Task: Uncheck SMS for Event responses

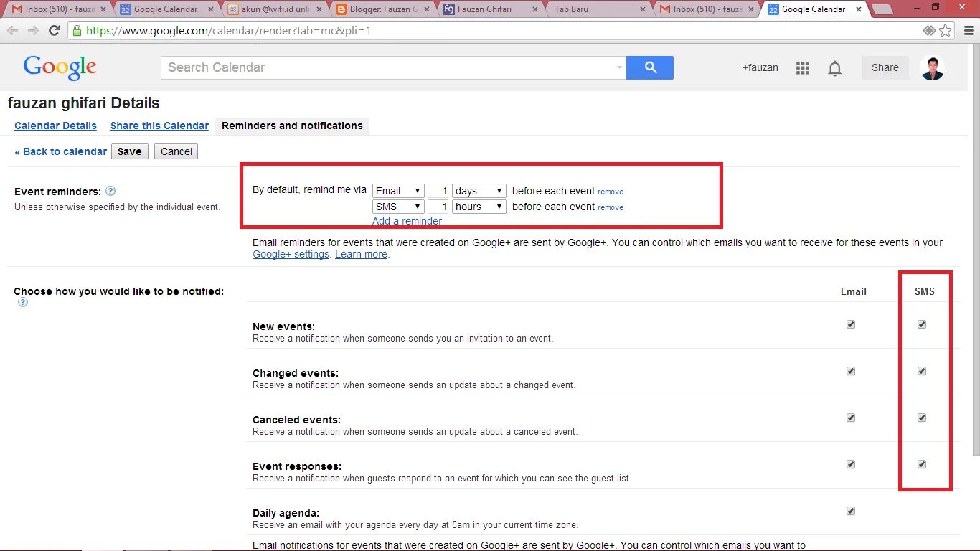Action: click(x=922, y=464)
